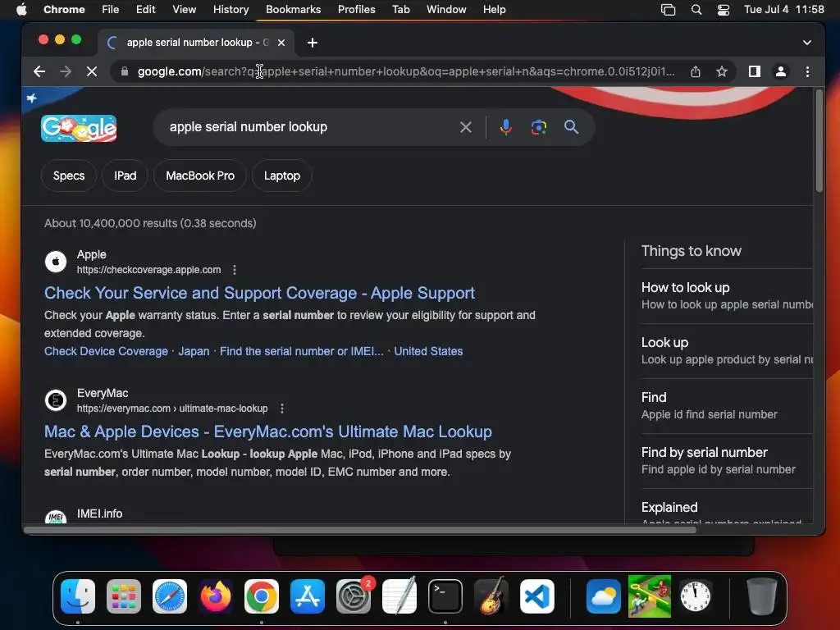
Task: Expand the tab search chevron
Action: (x=807, y=43)
